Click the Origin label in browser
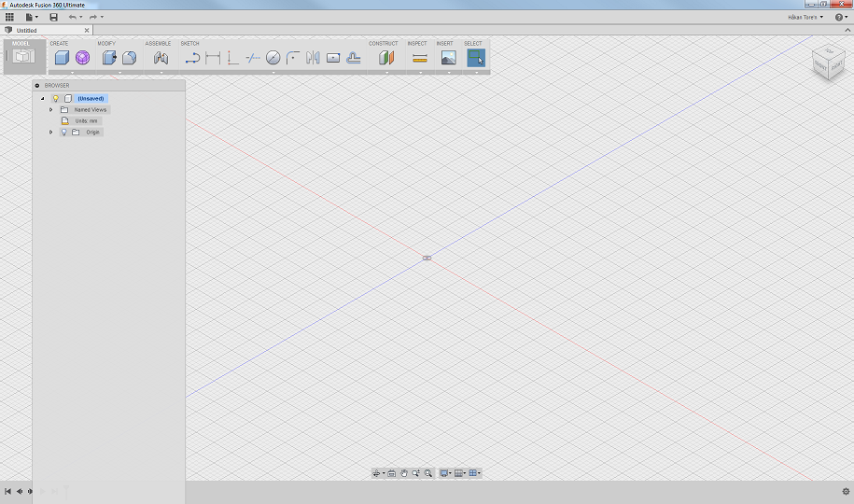 [92, 133]
